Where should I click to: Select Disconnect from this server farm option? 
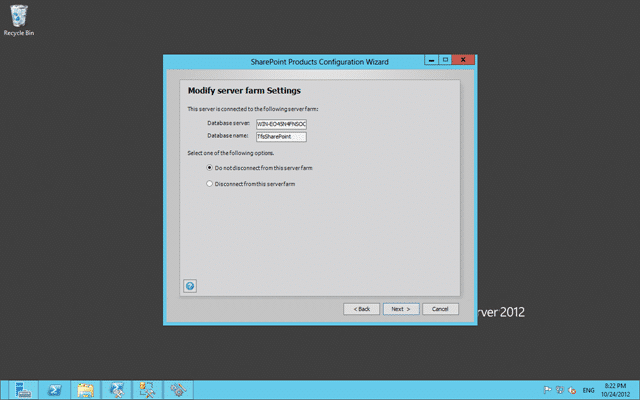[251, 184]
